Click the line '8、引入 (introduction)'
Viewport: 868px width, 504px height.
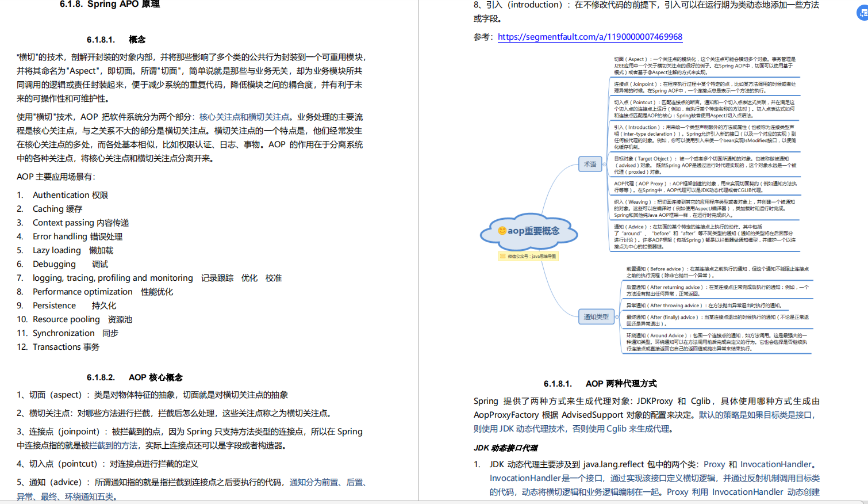coord(647,5)
